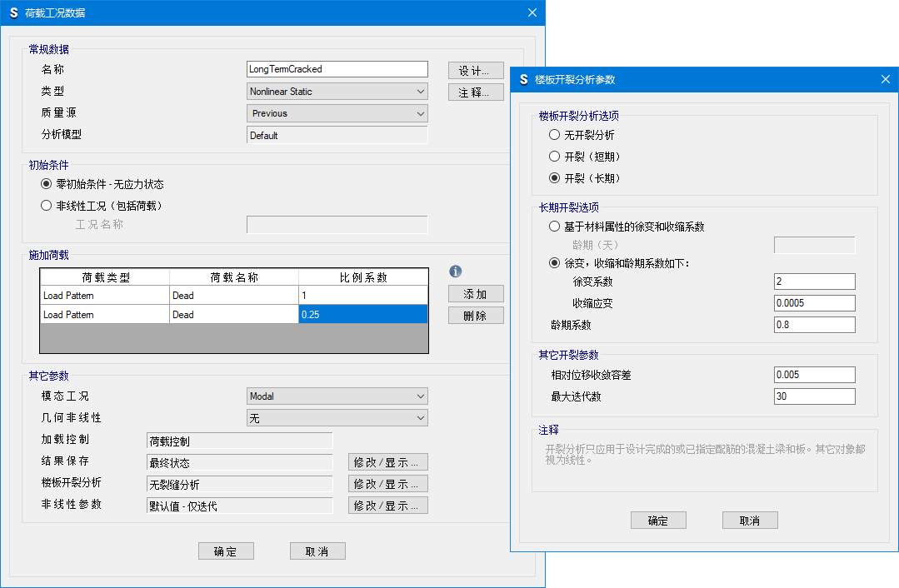Open the 类型 Nonlinear Static dropdown
This screenshot has height=588, width=899.
[x=337, y=92]
